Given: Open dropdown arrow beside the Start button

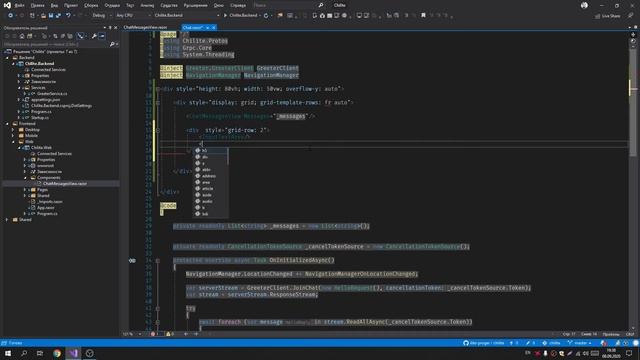Looking at the screenshot, I should 260,16.
